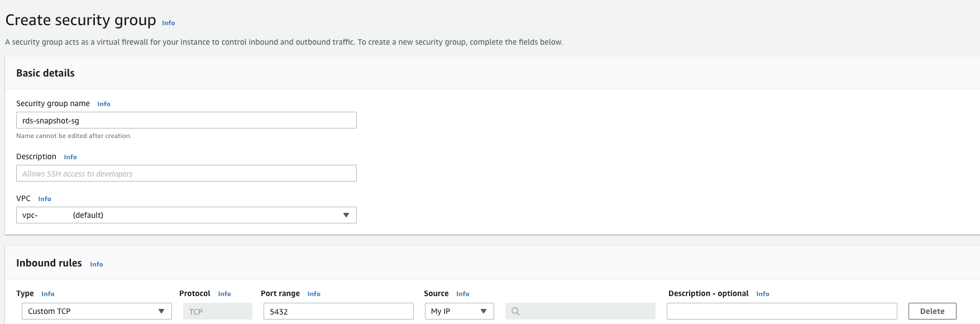
Task: Open the VPC dropdown
Action: [186, 215]
